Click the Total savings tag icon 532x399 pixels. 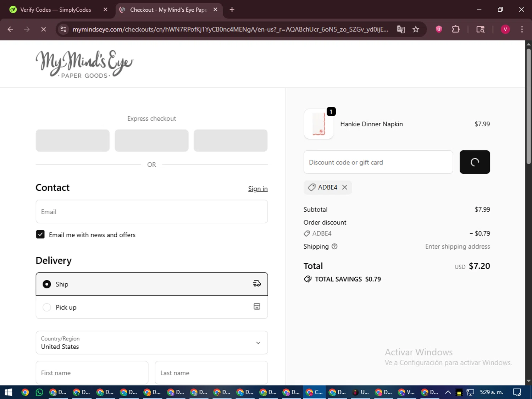point(307,279)
